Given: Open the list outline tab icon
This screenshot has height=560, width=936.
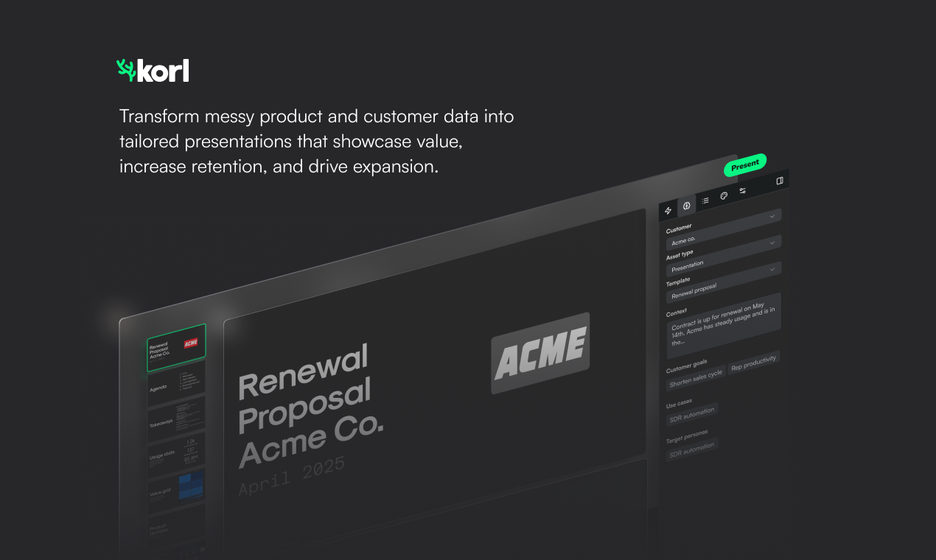Looking at the screenshot, I should click(705, 200).
